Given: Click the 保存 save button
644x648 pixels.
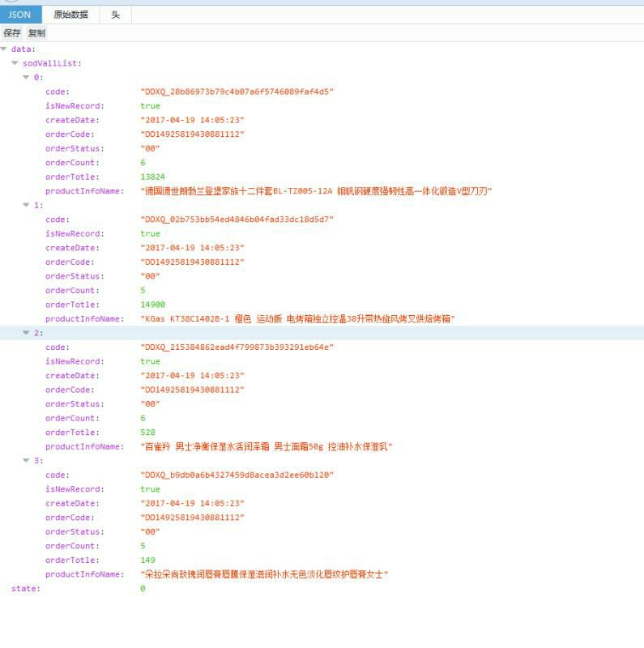Looking at the screenshot, I should point(12,33).
